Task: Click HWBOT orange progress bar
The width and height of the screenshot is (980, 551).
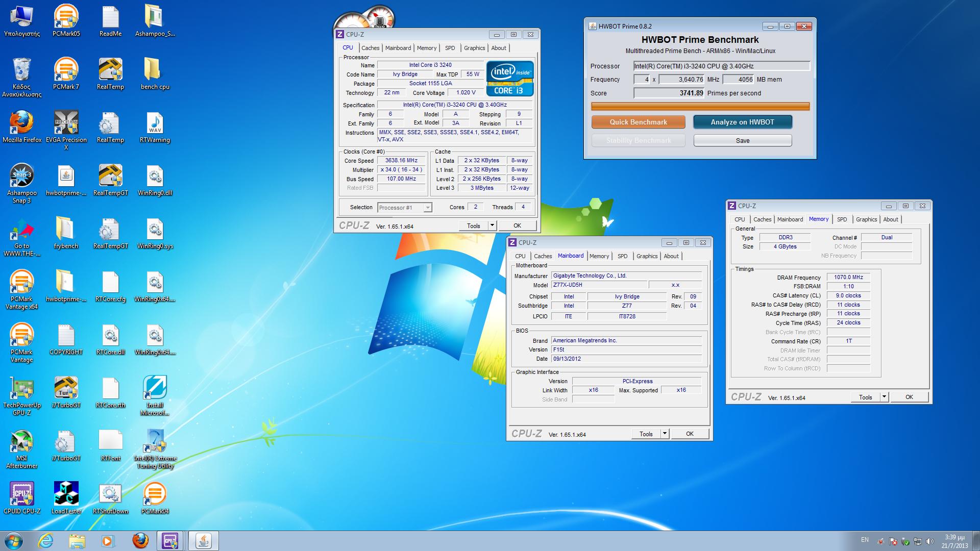Action: (x=700, y=107)
